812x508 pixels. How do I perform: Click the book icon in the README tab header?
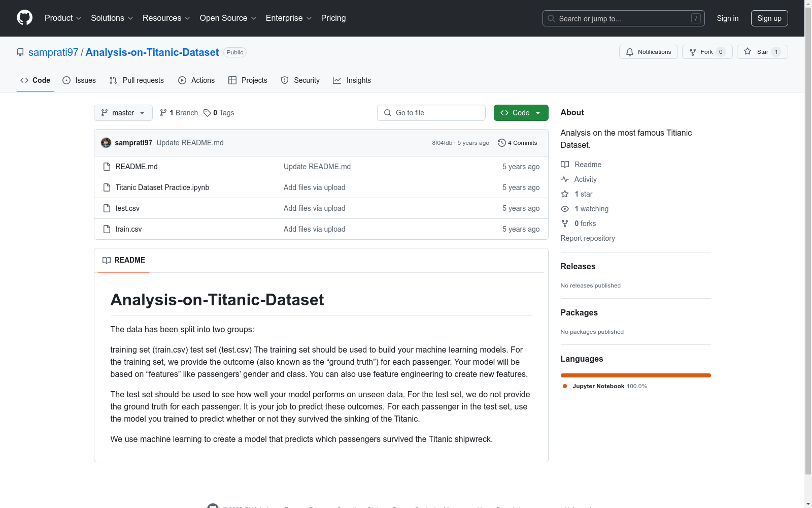point(107,260)
